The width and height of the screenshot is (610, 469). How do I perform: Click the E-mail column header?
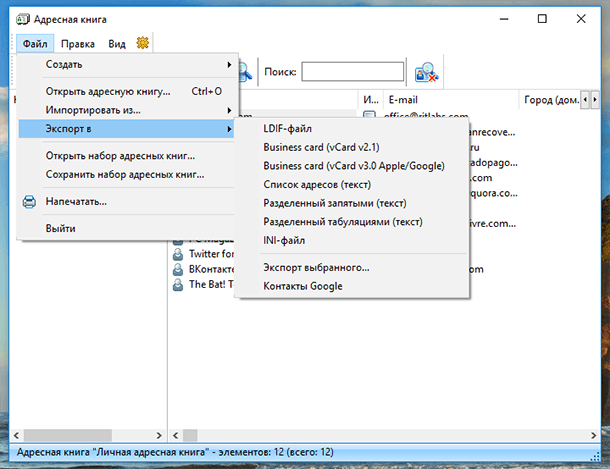451,100
